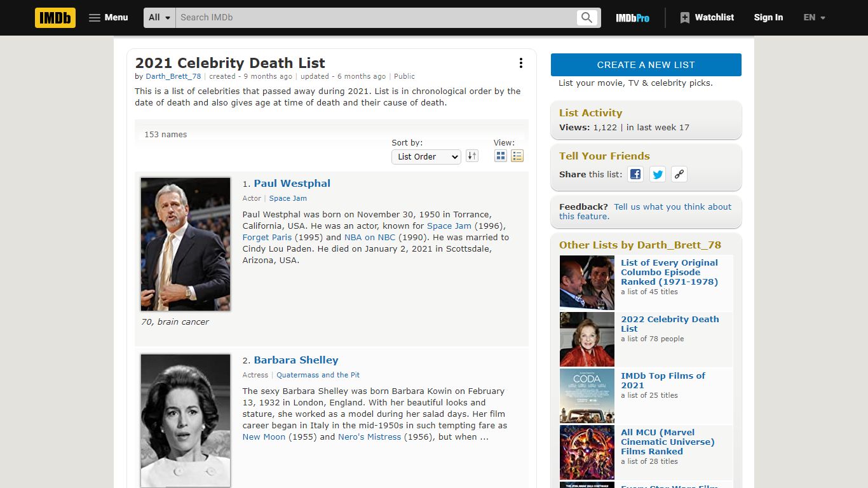Screen dimensions: 868x488
Task: Open Paul Westphal's page
Action: pos(292,183)
